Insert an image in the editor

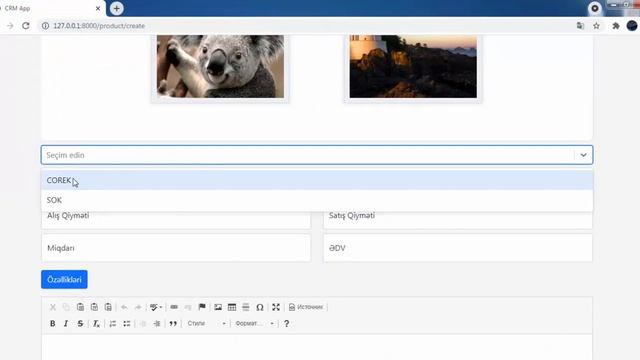218,307
